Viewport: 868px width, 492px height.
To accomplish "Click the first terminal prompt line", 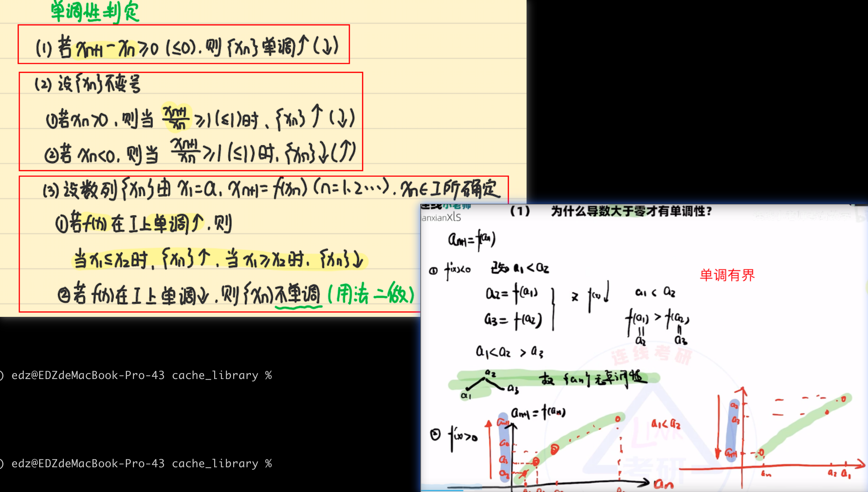I will [x=141, y=375].
